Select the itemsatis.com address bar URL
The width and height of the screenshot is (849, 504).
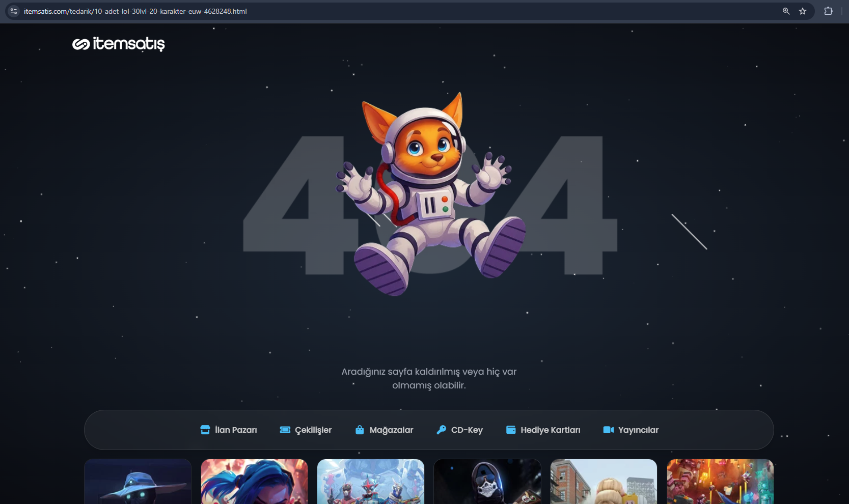pyautogui.click(x=135, y=11)
